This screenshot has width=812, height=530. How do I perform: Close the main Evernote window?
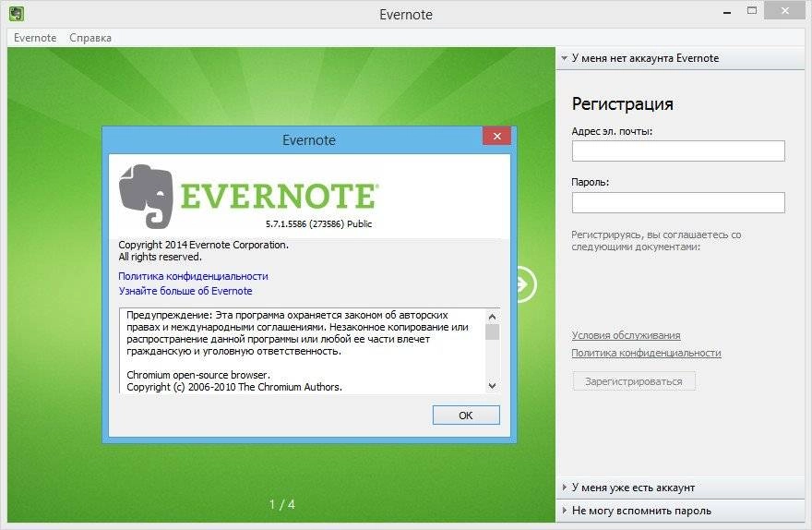[x=784, y=10]
